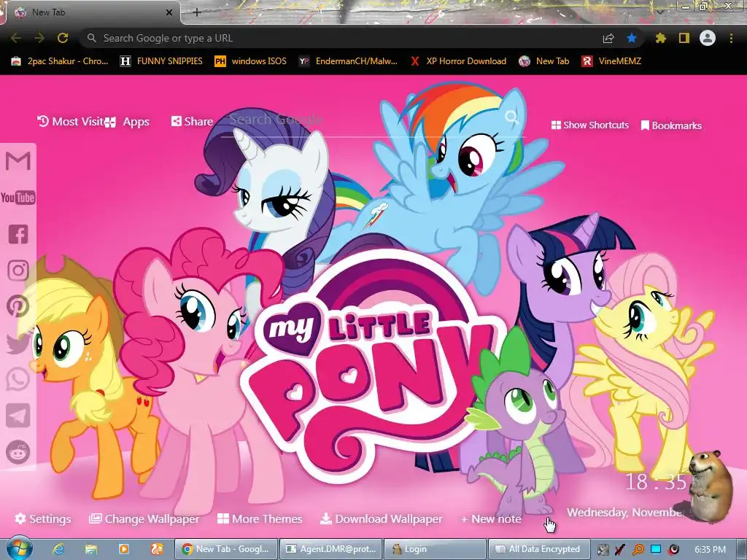Screen dimensions: 747x560
Task: Click Change Wallpaper
Action: coord(144,518)
